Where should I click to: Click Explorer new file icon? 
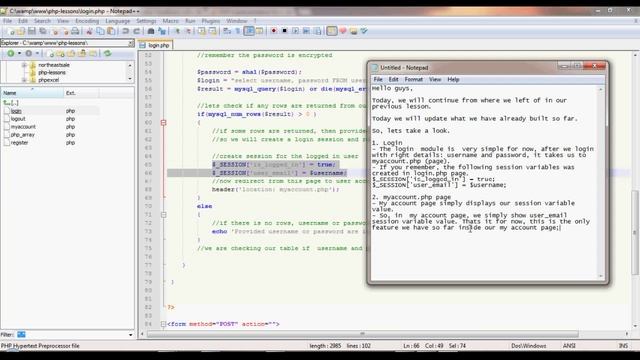click(x=51, y=53)
